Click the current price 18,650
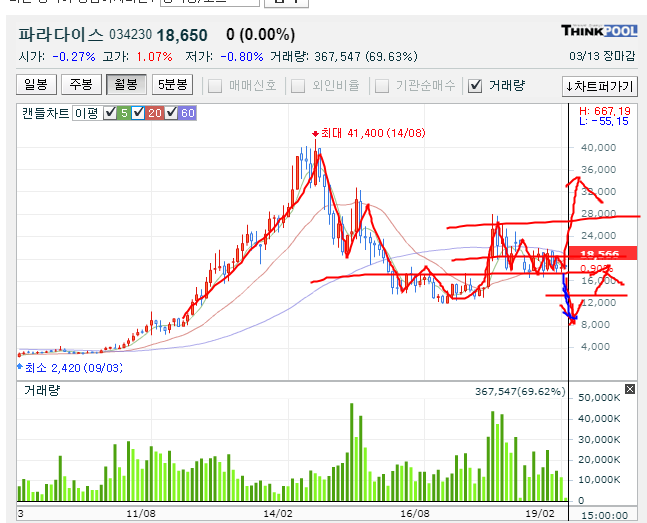Screen dimensions: 647x523 182,35
